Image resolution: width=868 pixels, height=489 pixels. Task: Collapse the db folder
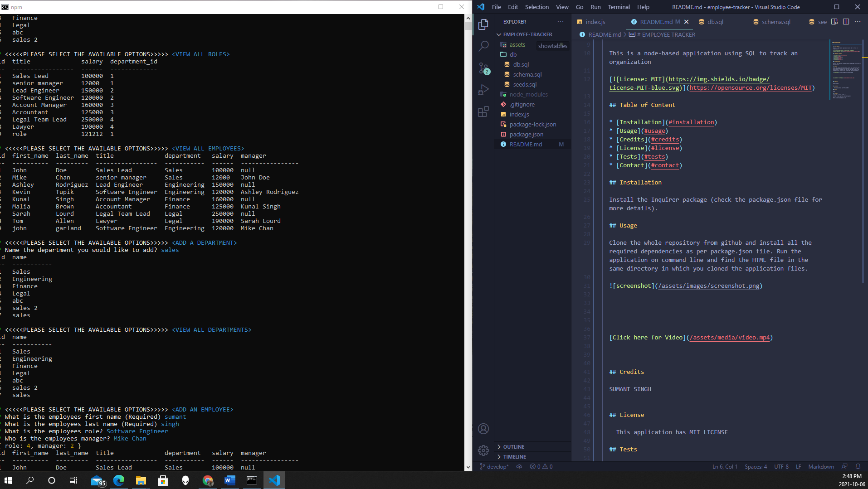click(512, 54)
